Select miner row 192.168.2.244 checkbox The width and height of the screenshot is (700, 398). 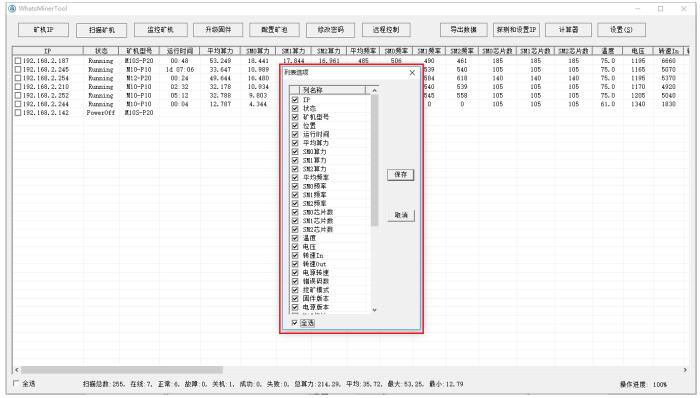18,104
